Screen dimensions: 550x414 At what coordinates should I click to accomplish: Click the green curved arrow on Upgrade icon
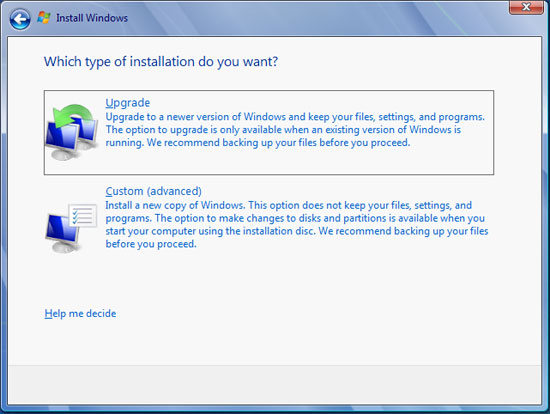(73, 115)
